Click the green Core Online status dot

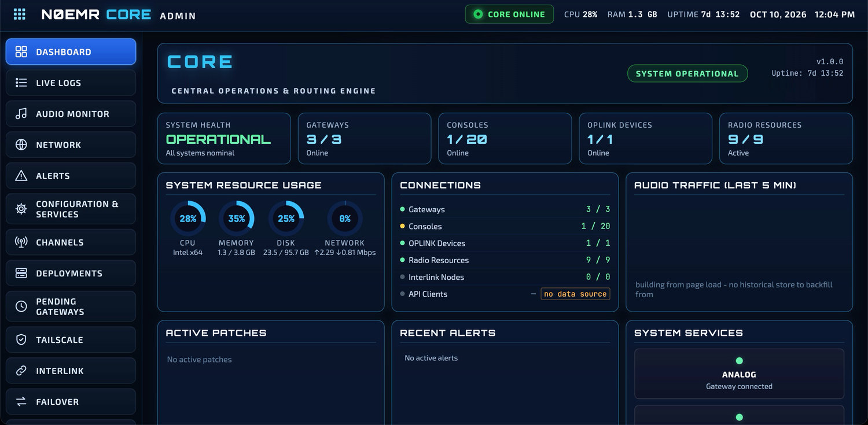478,14
